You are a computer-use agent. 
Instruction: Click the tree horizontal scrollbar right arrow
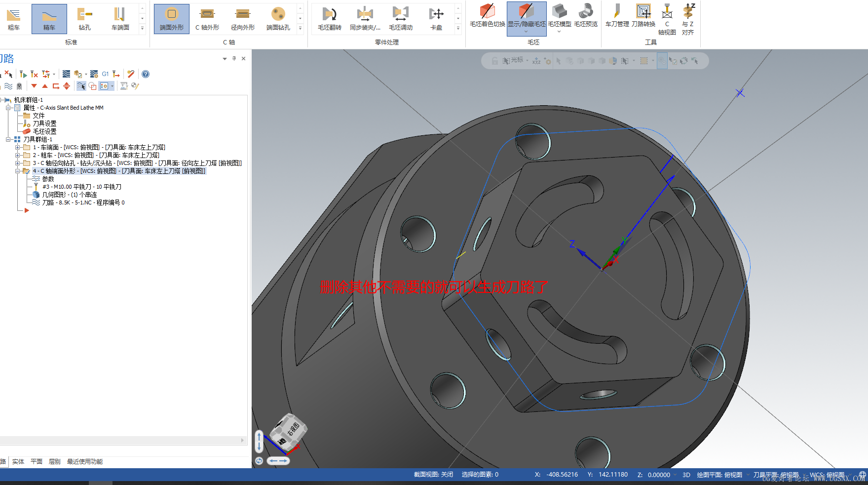click(242, 440)
